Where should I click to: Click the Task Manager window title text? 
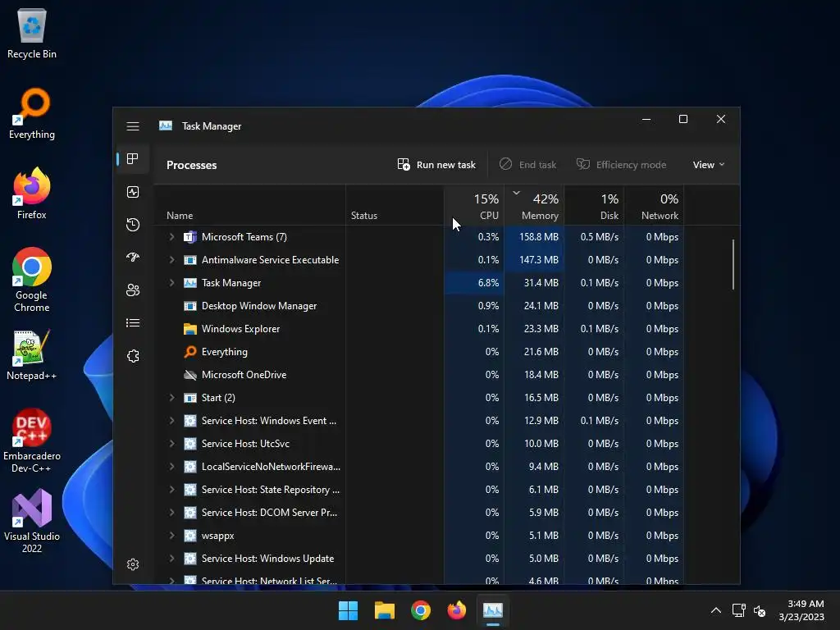(x=212, y=126)
